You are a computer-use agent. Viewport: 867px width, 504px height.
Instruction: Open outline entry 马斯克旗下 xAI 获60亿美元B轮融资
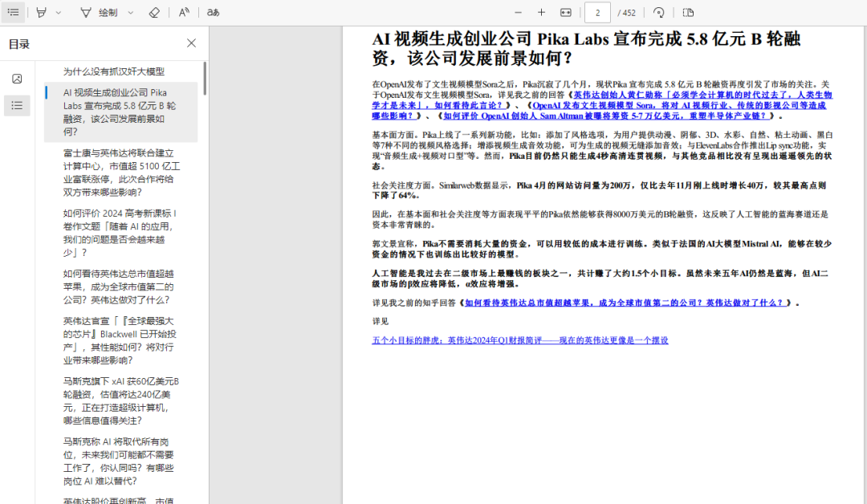[120, 400]
